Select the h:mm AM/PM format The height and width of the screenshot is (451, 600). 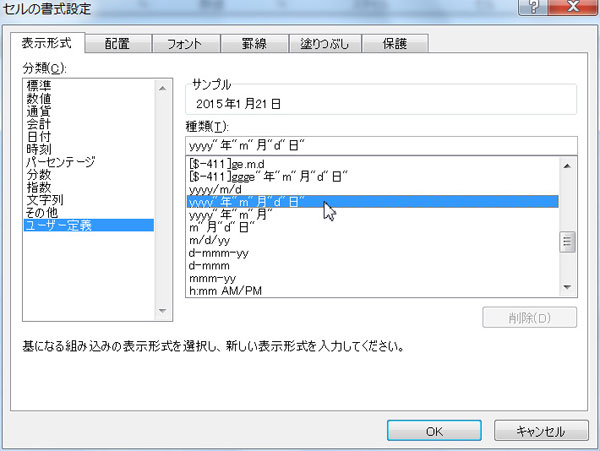pos(226,291)
